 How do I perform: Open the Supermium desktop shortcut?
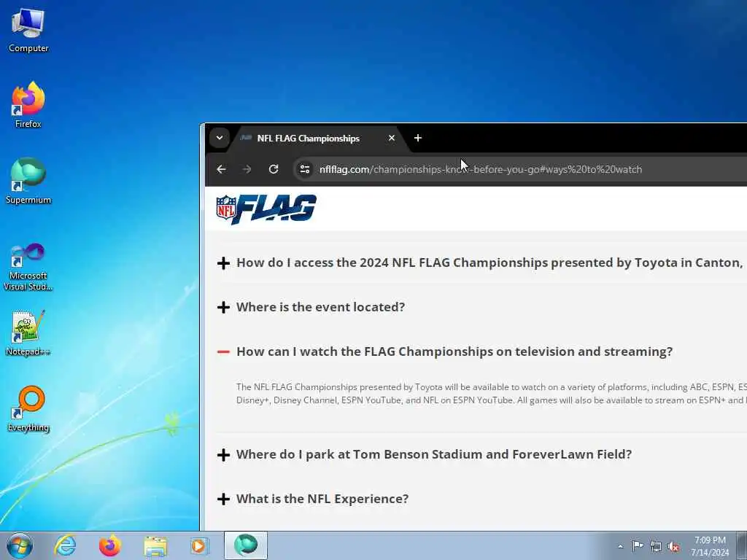click(x=28, y=181)
